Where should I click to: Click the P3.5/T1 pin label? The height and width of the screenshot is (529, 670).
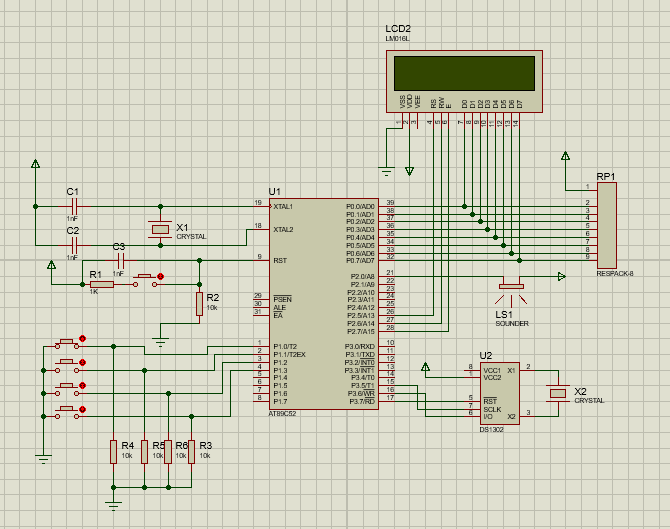pyautogui.click(x=362, y=386)
